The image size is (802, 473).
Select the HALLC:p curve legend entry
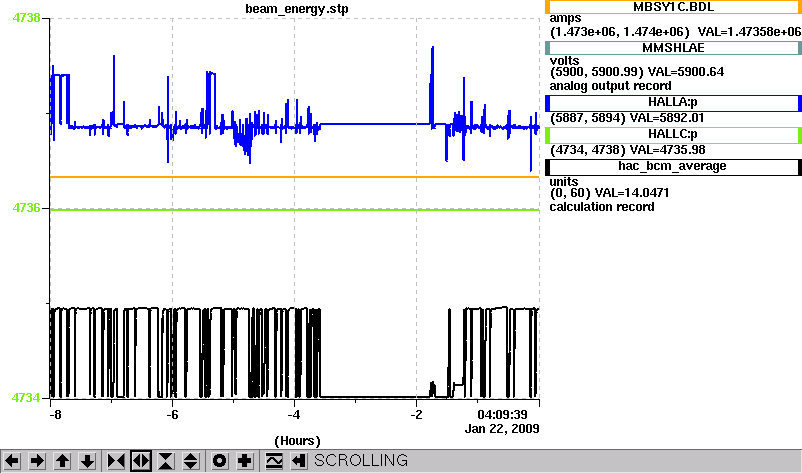[673, 135]
